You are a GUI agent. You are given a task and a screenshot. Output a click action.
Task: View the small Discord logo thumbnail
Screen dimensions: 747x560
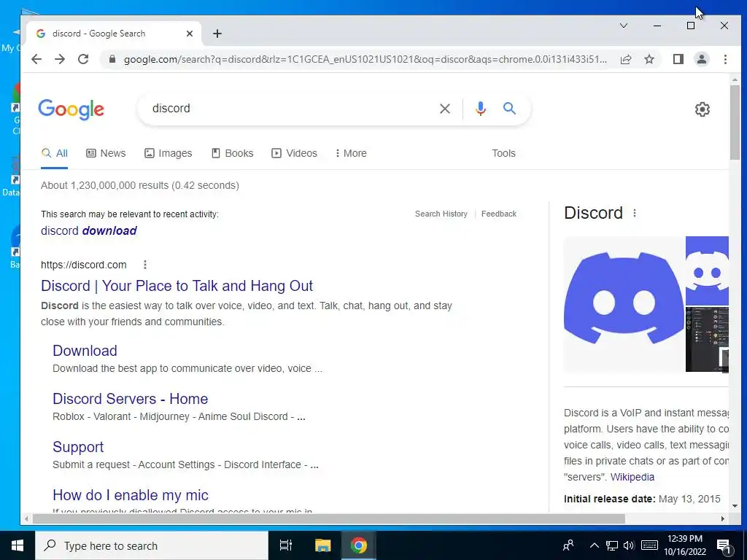point(707,271)
